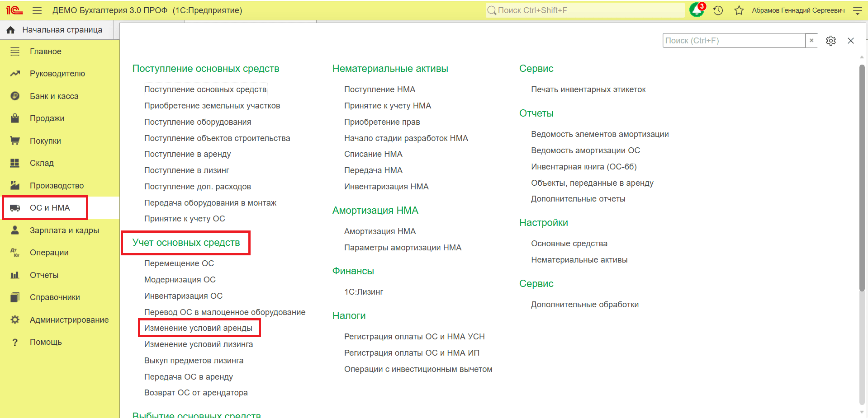The width and height of the screenshot is (868, 418).
Task: Click the menu search box Ctrl+F
Action: (x=734, y=40)
